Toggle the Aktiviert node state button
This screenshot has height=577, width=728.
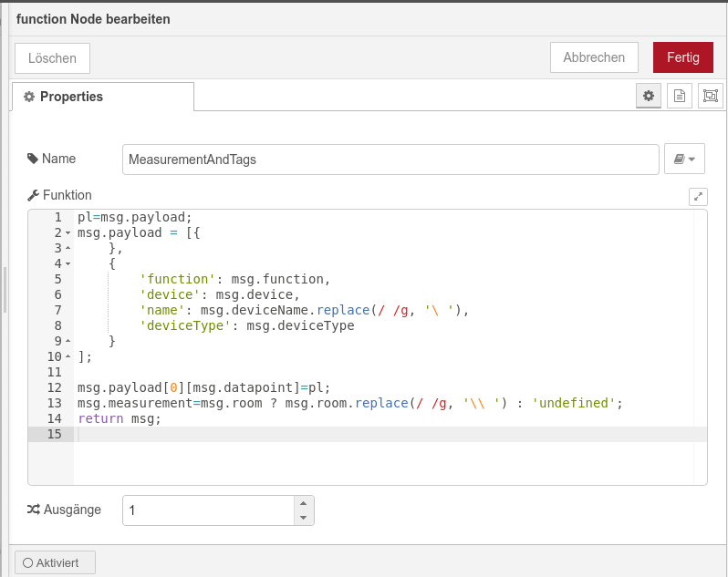coord(55,562)
